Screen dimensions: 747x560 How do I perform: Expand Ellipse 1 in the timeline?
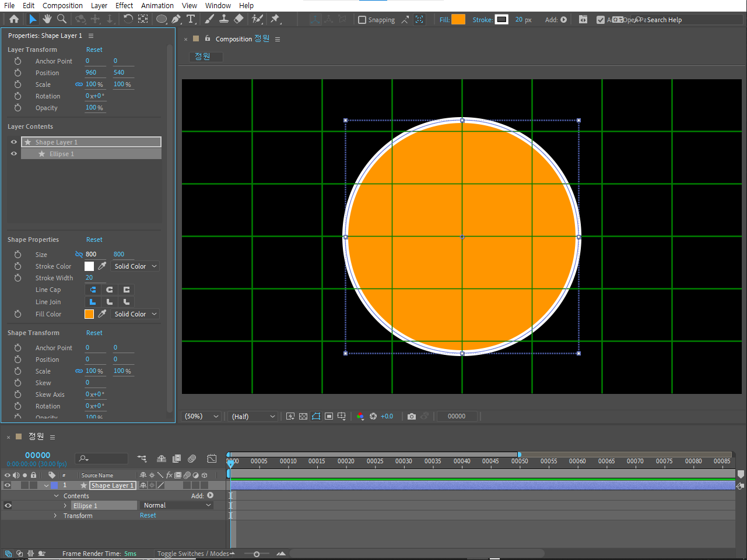[x=65, y=506]
